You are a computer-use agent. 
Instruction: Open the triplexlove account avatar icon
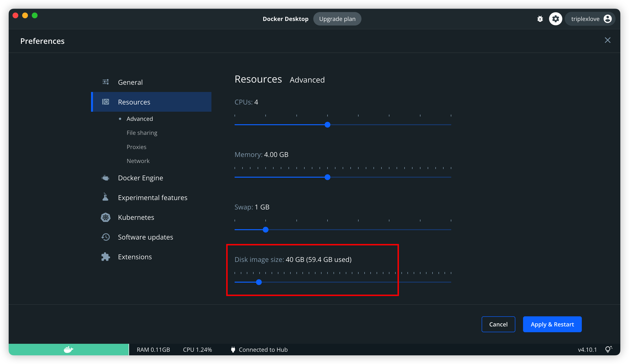point(607,19)
